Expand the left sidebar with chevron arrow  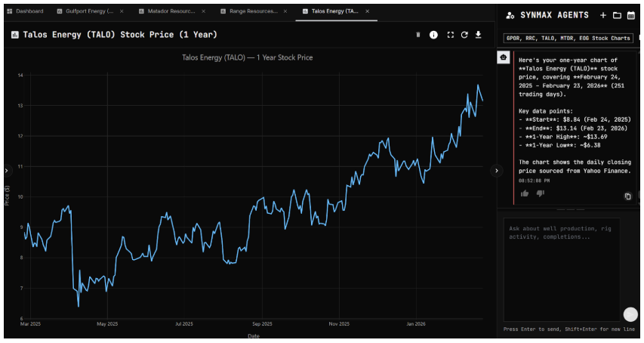6,171
